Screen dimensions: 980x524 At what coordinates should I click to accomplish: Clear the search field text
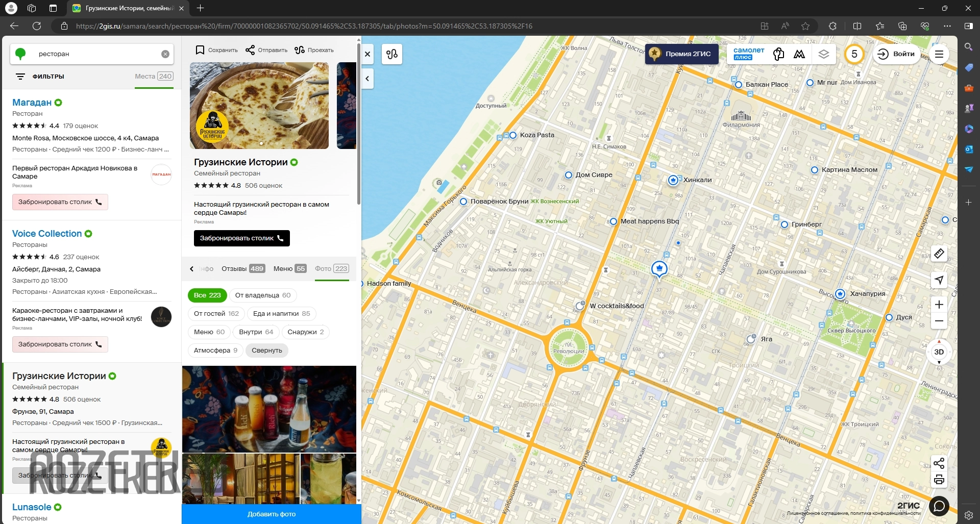[165, 54]
